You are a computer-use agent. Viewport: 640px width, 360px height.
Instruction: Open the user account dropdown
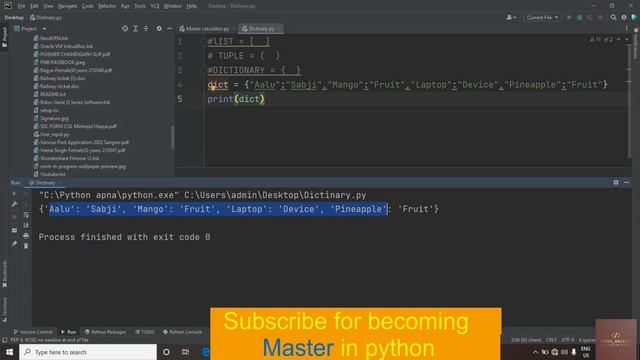click(511, 18)
